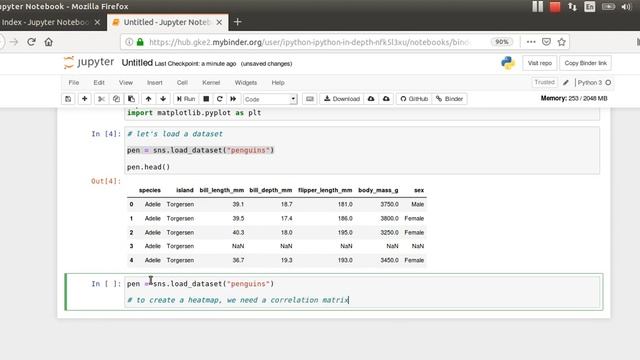Copy selected cells icon
This screenshot has width=640, height=360.
[116, 99]
